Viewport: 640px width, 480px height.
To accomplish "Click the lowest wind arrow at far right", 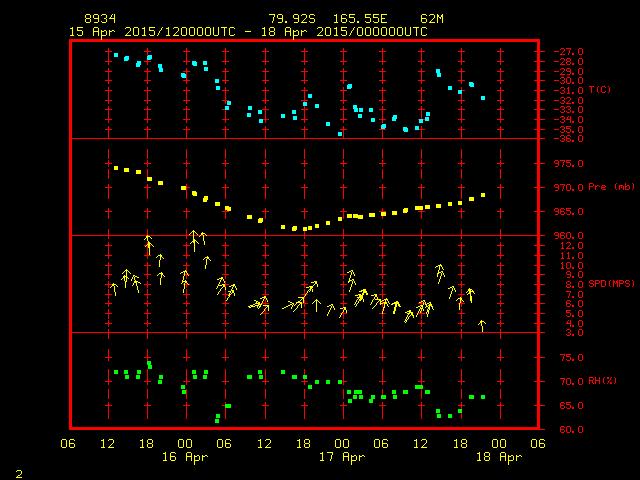I will pyautogui.click(x=482, y=325).
